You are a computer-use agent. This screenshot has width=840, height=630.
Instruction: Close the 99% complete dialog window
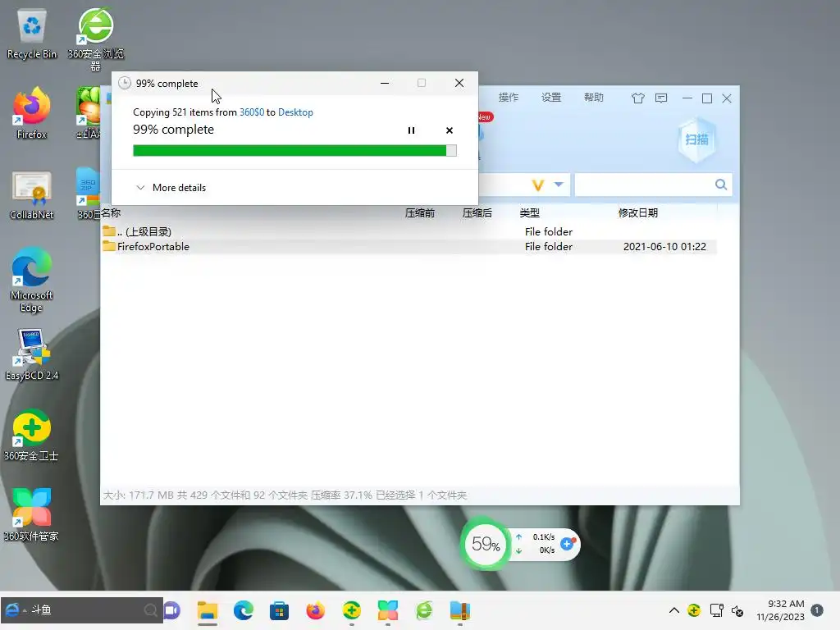pyautogui.click(x=459, y=83)
